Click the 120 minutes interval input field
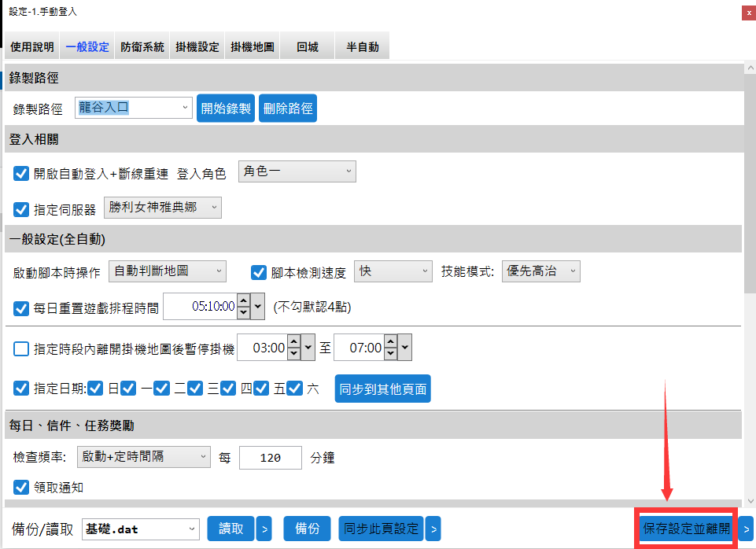The height and width of the screenshot is (549, 756). 270,458
